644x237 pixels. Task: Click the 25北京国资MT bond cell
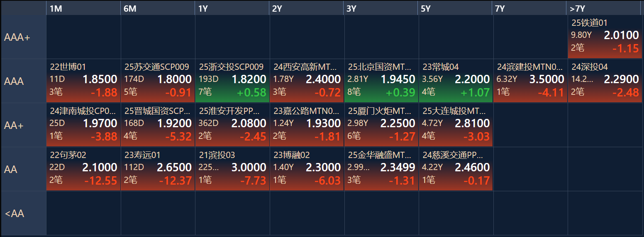[x=381, y=81]
